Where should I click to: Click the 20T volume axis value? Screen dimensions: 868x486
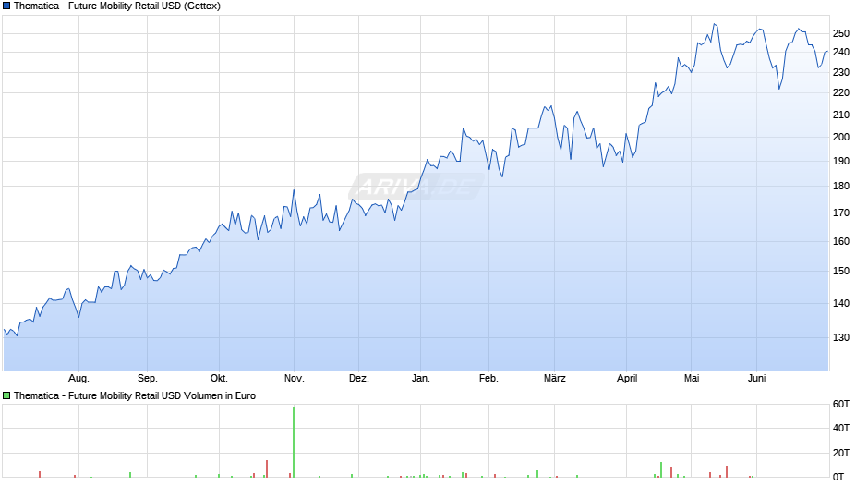point(841,454)
